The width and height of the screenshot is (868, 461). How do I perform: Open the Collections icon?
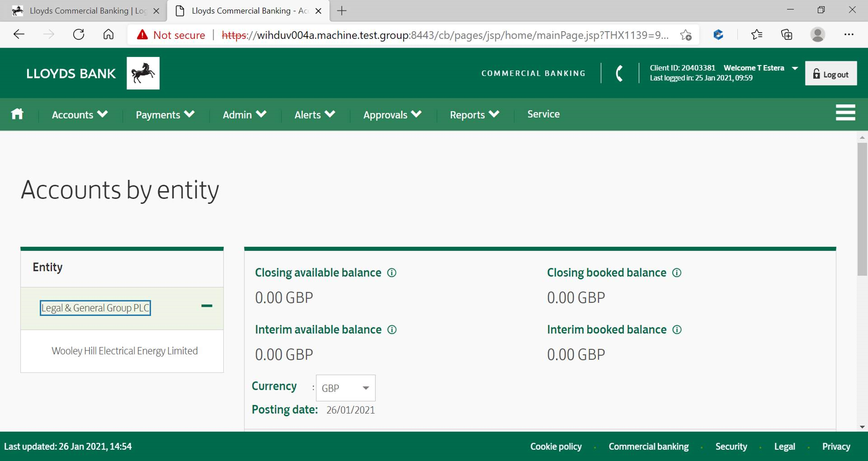coord(787,34)
